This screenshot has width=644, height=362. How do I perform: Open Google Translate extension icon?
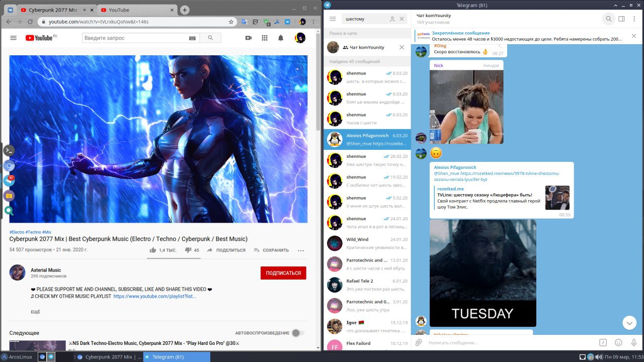tap(245, 22)
